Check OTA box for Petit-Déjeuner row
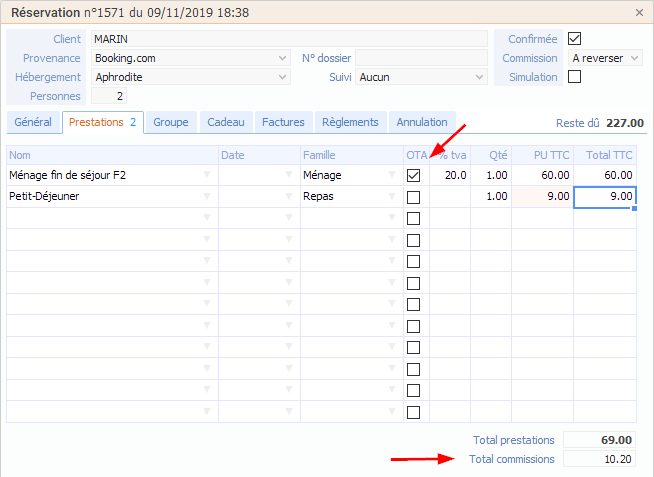Screen dimensions: 654x477 coord(413,197)
